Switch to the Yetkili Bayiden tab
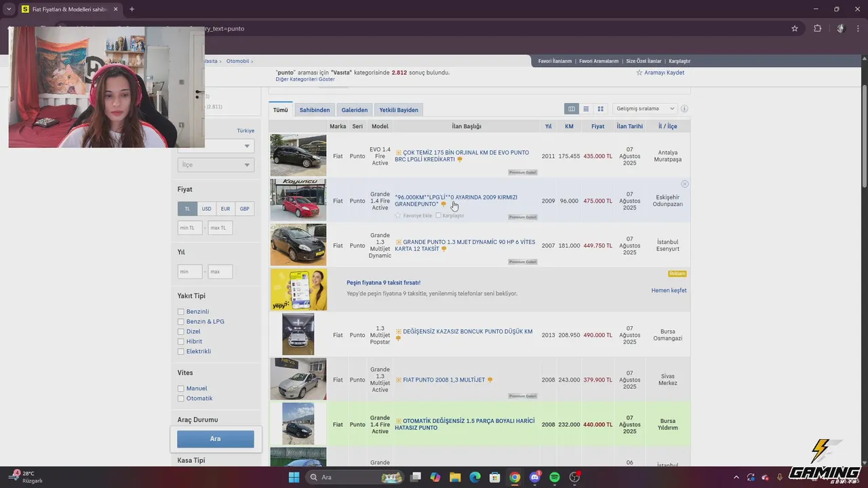This screenshot has height=488, width=868. pos(399,110)
